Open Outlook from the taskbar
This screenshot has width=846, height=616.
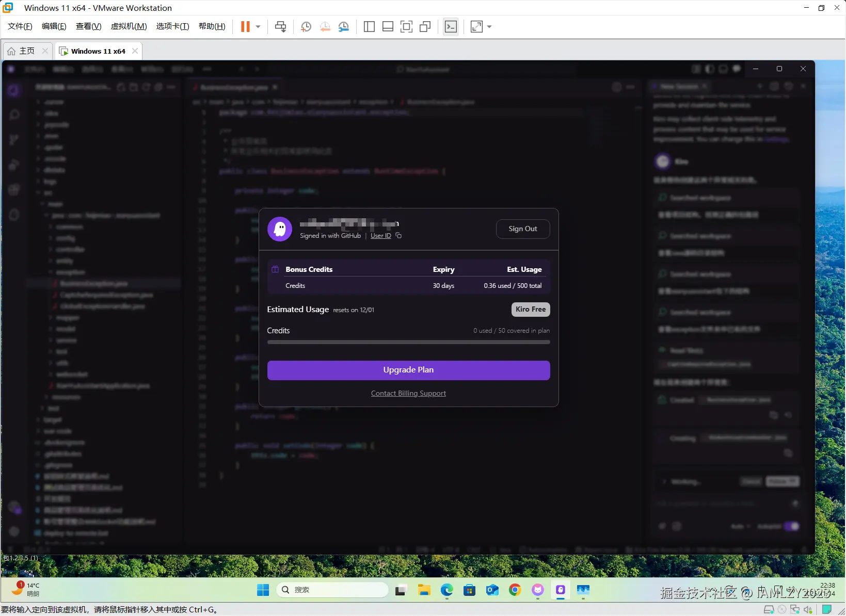(x=492, y=590)
